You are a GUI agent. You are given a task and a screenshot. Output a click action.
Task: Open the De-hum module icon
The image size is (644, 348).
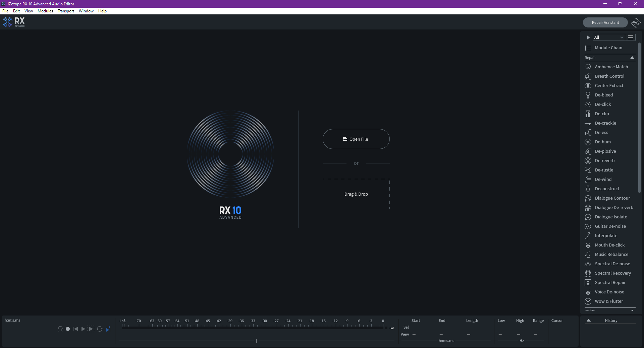tap(588, 142)
